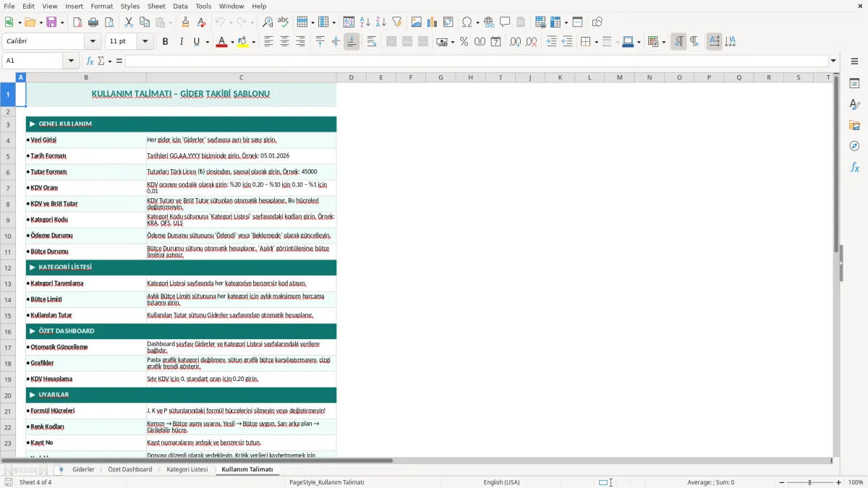Insert Comment icon
Image resolution: width=868 pixels, height=488 pixels.
coord(505,22)
